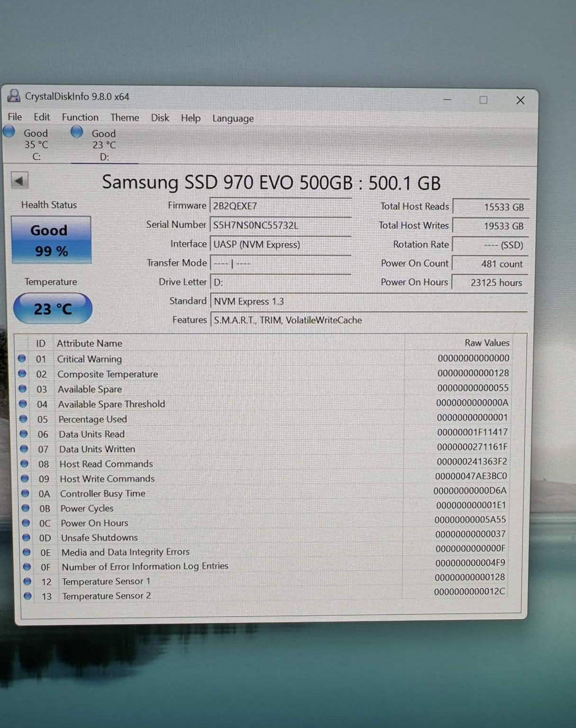Select the D: drive Good 23 °C tab
This screenshot has height=728, width=576.
[x=104, y=145]
